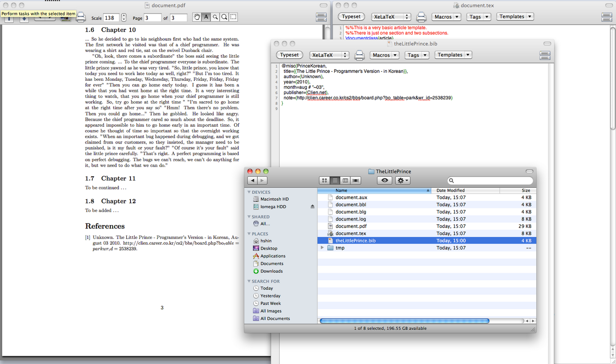The image size is (616, 364).
Task: Click the drawer toggle icon in document.tex window
Action: tap(606, 17)
